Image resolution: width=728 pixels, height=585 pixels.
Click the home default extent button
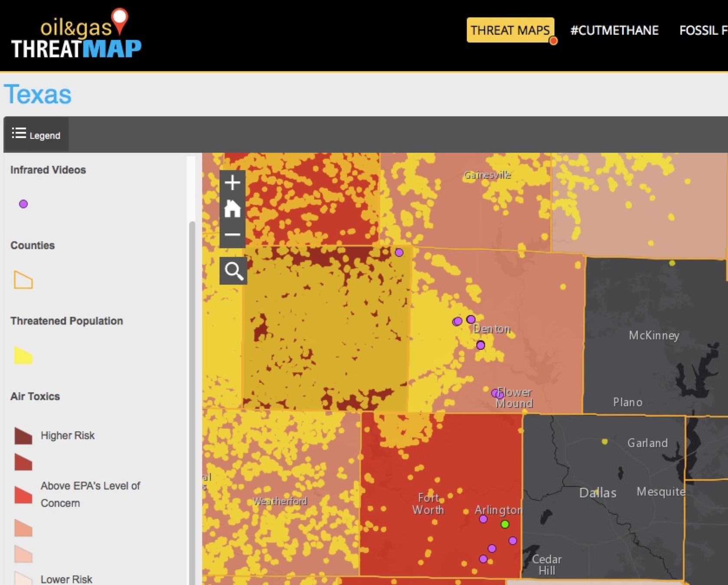pyautogui.click(x=233, y=209)
